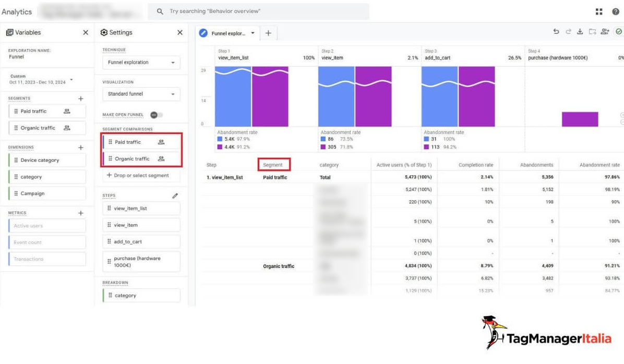This screenshot has height=364, width=624.
Task: Click the Settings gear icon
Action: (104, 33)
